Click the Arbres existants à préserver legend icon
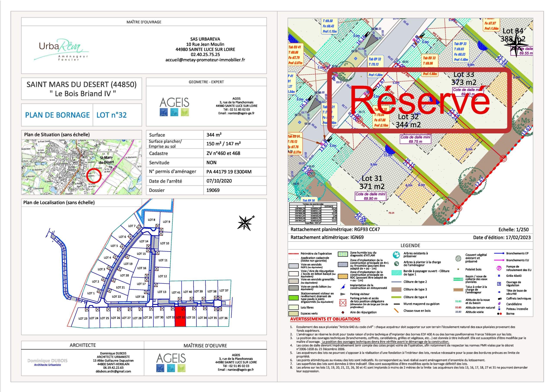554x392 pixels. (396, 255)
